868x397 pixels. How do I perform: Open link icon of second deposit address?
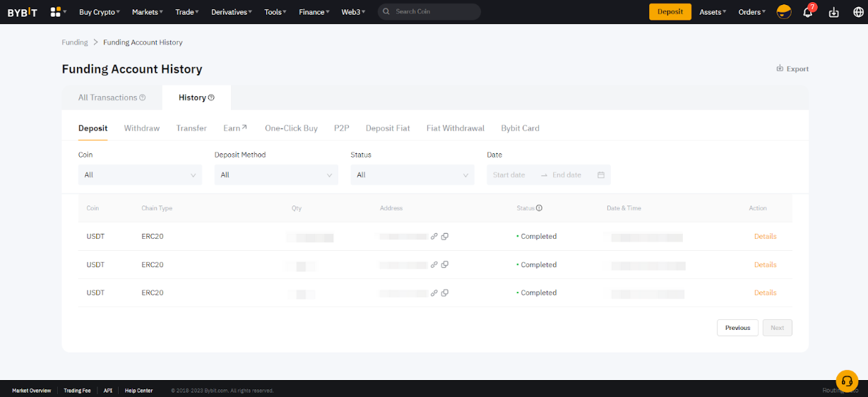coord(434,265)
